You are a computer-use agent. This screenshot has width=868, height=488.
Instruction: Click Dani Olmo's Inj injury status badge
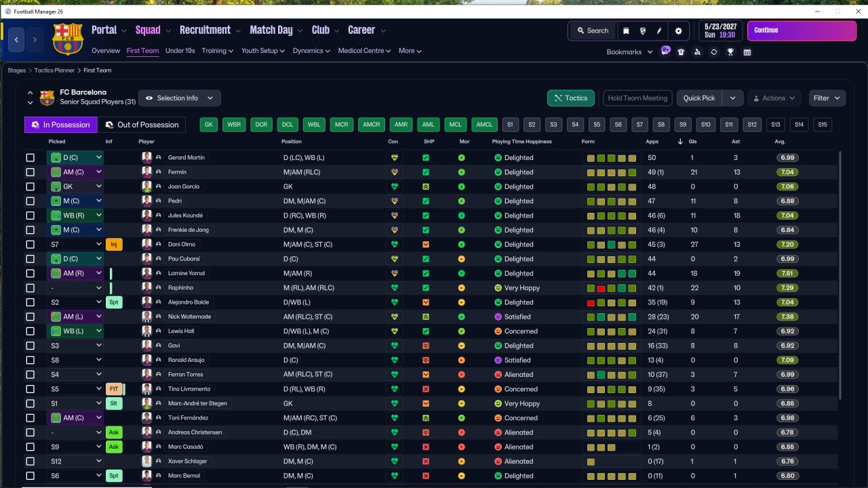click(114, 245)
